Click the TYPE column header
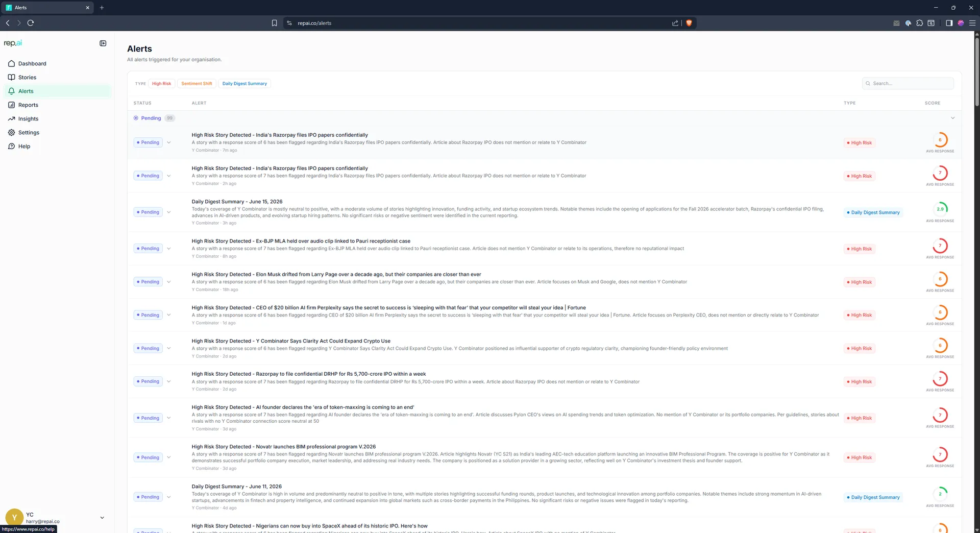980x533 pixels. 849,103
